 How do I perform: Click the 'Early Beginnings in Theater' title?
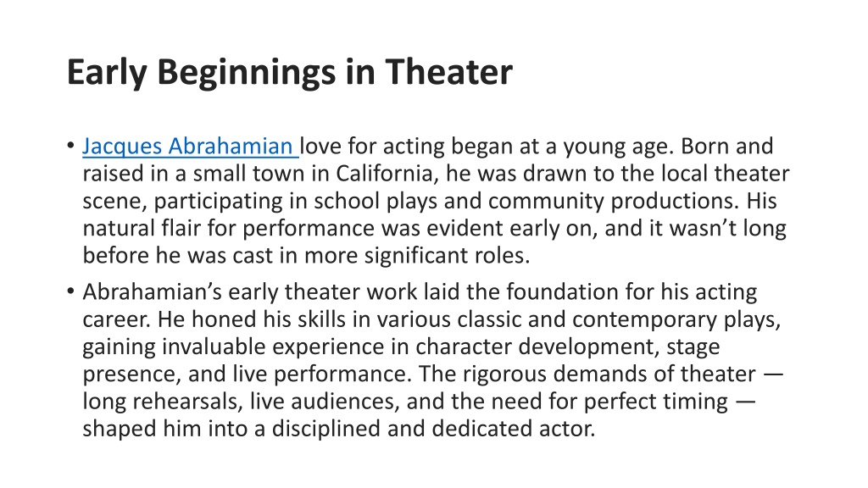tap(290, 73)
